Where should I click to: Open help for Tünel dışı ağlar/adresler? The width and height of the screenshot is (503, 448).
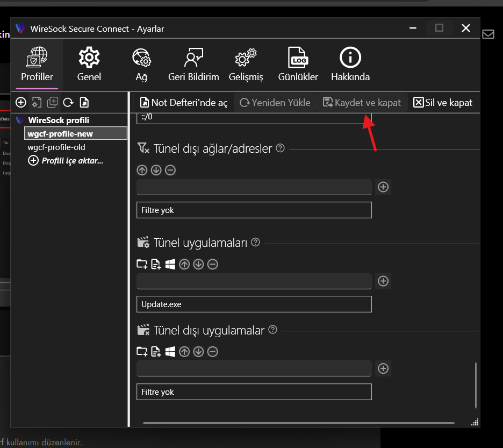(x=280, y=148)
